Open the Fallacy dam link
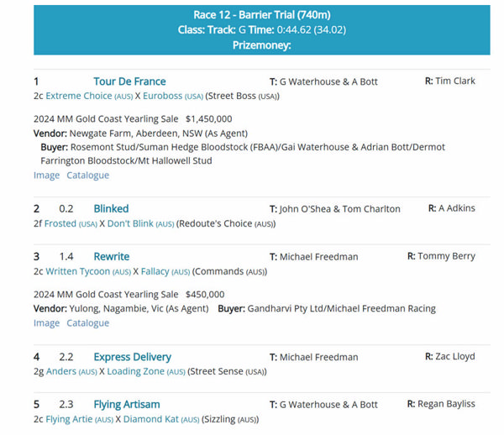 [x=155, y=271]
